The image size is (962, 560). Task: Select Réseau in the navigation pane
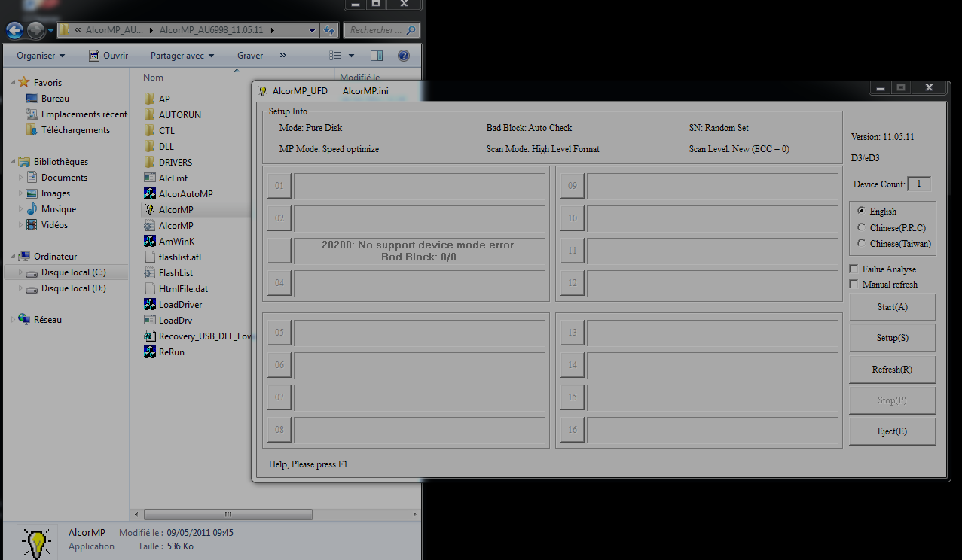tap(40, 320)
